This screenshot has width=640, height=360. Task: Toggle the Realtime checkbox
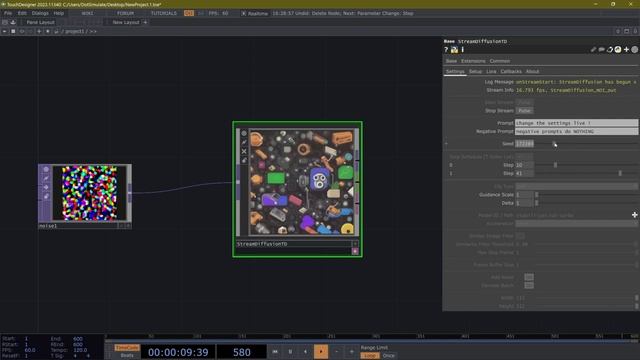pyautogui.click(x=244, y=13)
